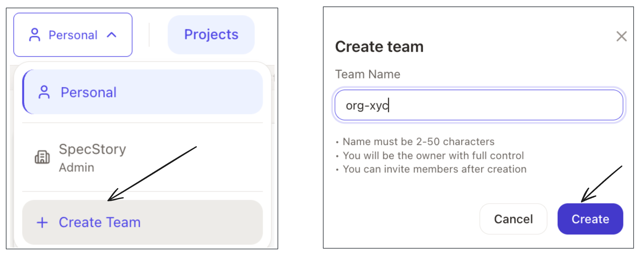The height and width of the screenshot is (255, 644).
Task: Click the plus icon beside Create Team
Action: (42, 222)
